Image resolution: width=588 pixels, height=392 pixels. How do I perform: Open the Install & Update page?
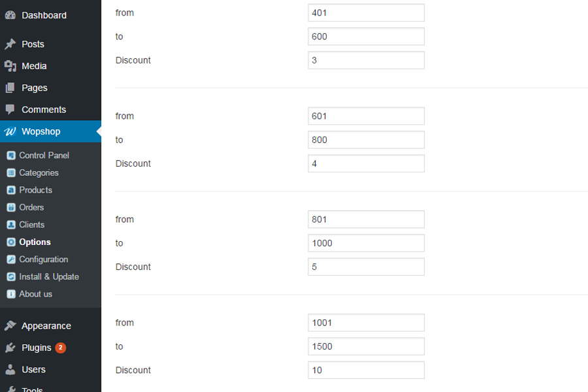[x=49, y=277]
